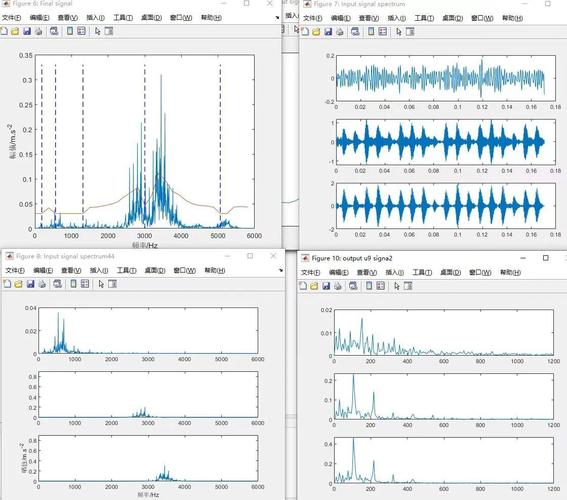The image size is (567, 500).
Task: Open 工具(T) menu in Figure 8 window
Action: coord(127,270)
